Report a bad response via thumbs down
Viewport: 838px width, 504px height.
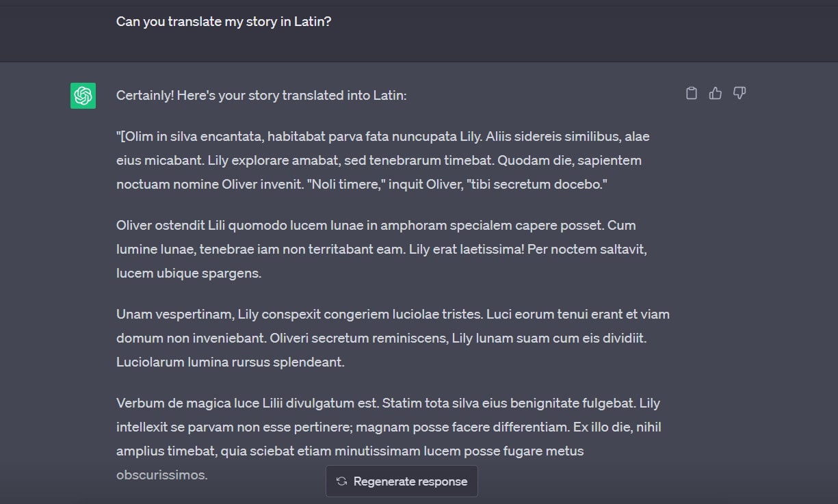pyautogui.click(x=739, y=93)
